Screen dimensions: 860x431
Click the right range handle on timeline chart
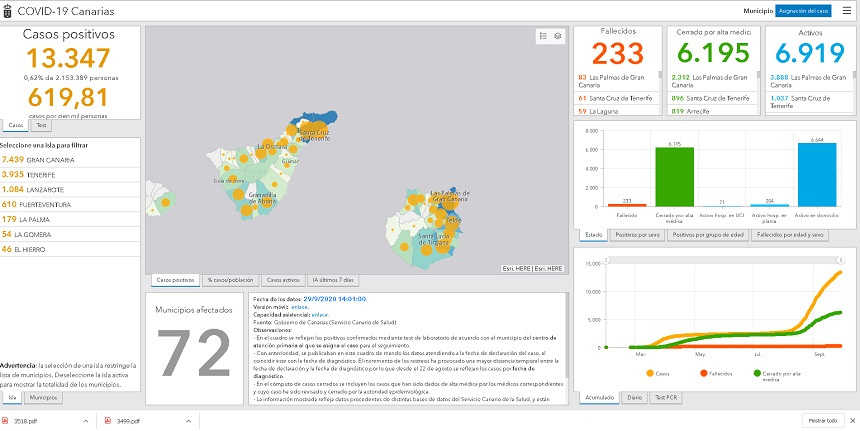pos(841,259)
